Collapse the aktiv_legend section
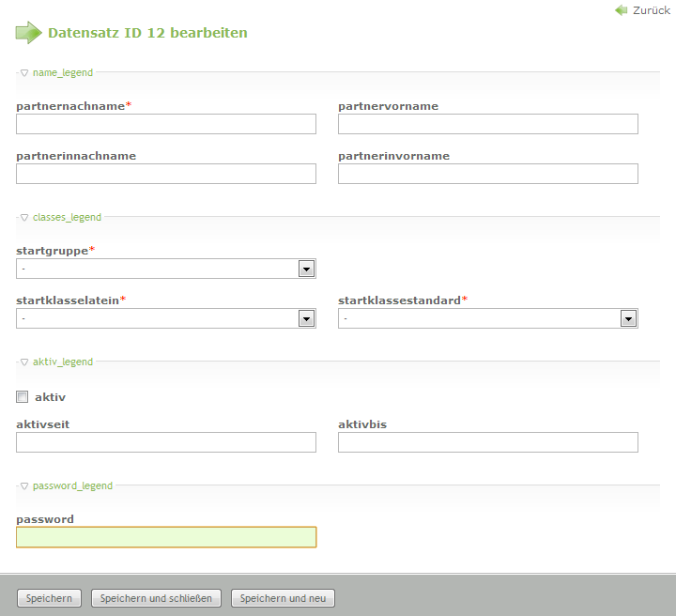 click(56, 362)
